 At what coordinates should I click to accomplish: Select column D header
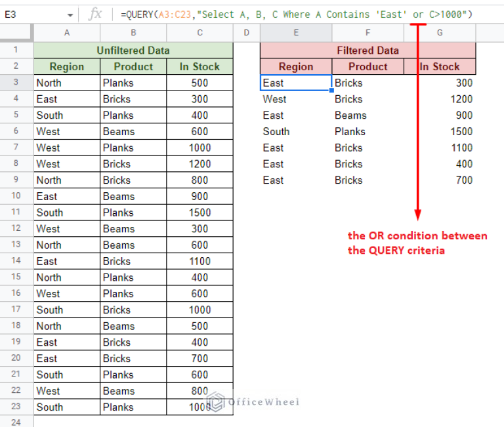click(246, 33)
